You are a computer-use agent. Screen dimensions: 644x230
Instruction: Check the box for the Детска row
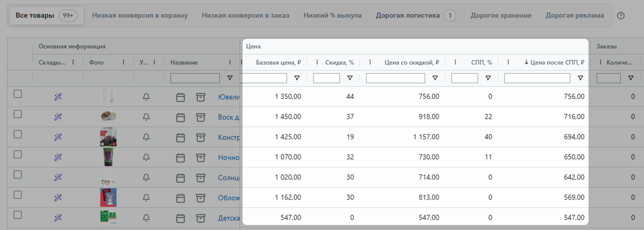(18, 215)
